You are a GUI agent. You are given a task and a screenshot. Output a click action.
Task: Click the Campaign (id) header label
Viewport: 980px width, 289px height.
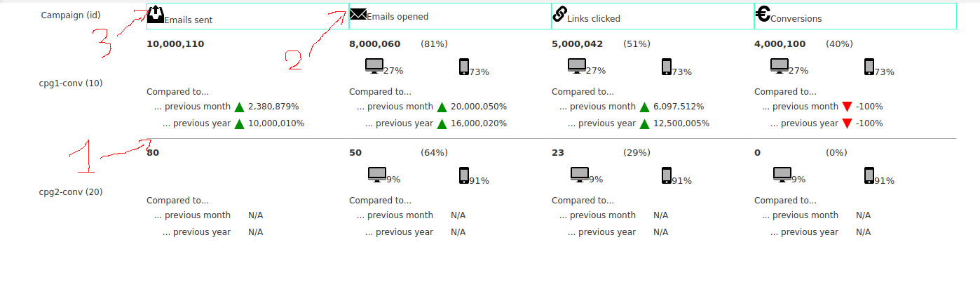click(71, 15)
